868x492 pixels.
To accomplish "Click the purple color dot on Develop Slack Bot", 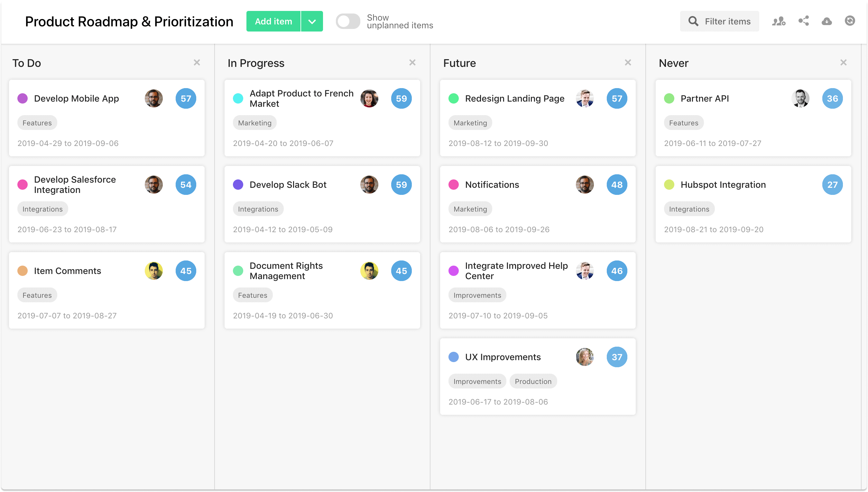I will [239, 185].
